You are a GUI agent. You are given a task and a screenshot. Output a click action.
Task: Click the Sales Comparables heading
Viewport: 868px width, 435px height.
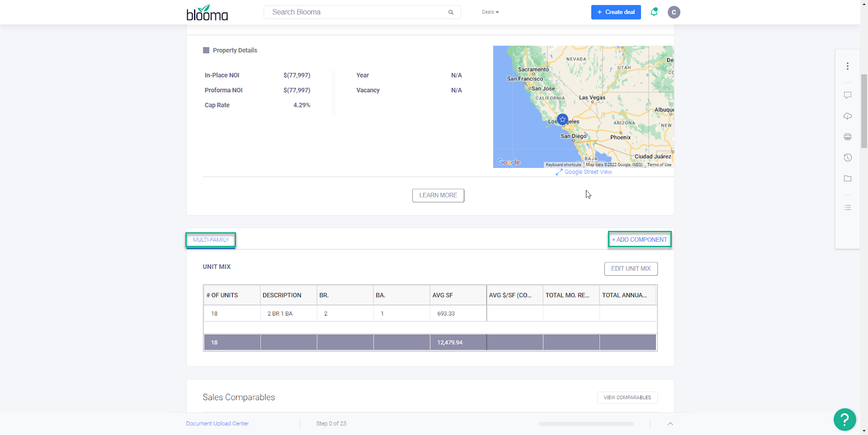coord(239,398)
